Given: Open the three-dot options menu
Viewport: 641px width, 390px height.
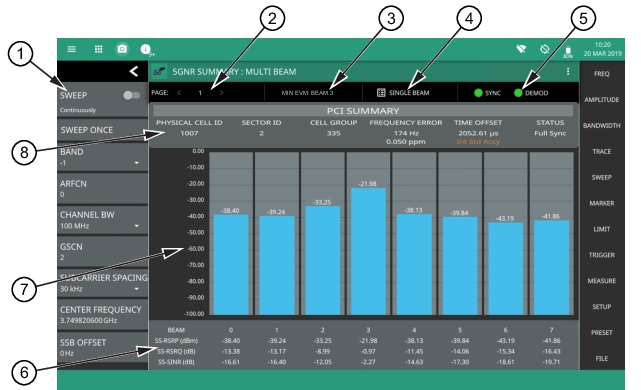Looking at the screenshot, I should pos(568,72).
